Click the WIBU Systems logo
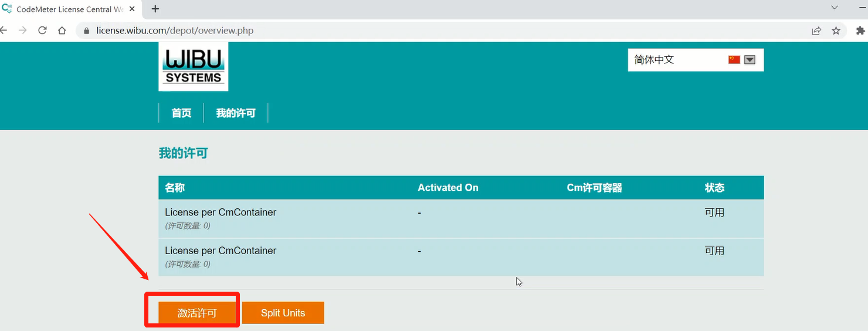 coord(194,67)
